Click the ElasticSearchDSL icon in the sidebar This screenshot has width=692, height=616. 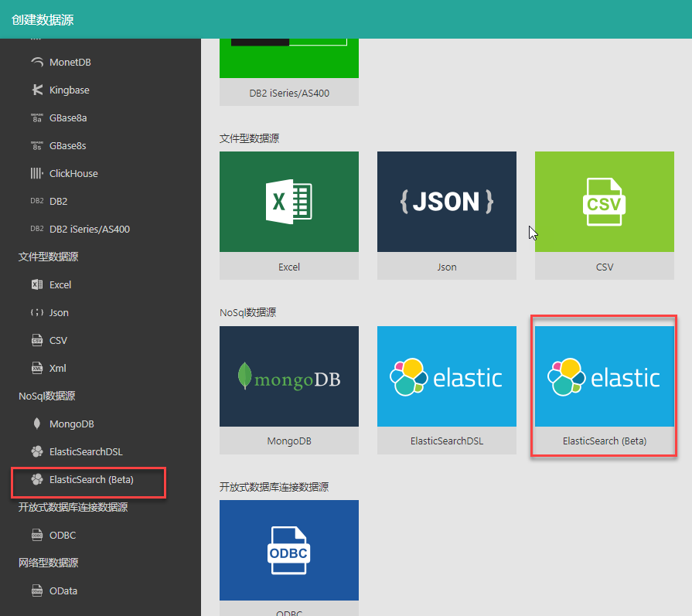(37, 451)
